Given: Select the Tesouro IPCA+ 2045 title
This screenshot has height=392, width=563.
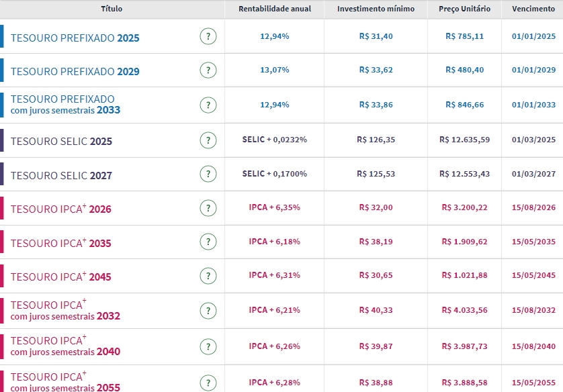Looking at the screenshot, I should [60, 277].
